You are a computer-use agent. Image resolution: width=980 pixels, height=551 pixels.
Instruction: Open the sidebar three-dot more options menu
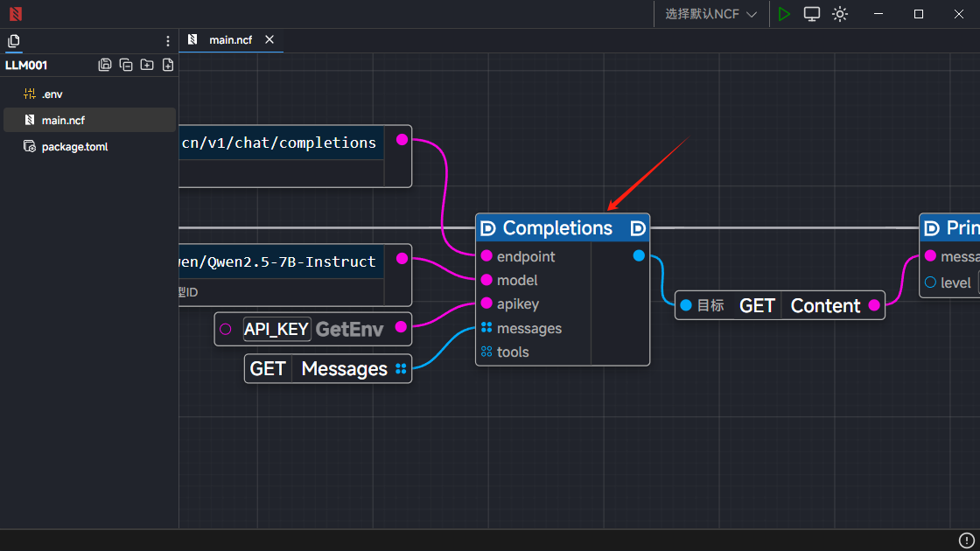pyautogui.click(x=168, y=41)
